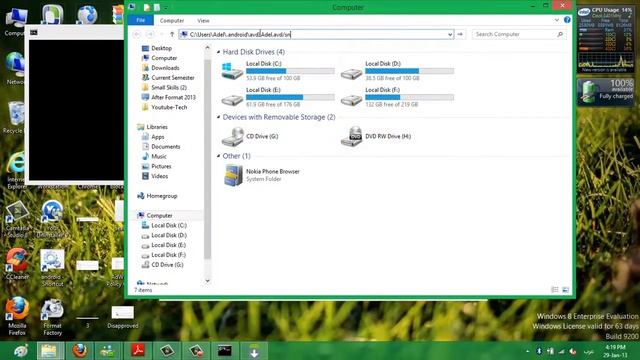Screen dimensions: 640x360
Task: Click the Search Computer field
Action: point(519,34)
